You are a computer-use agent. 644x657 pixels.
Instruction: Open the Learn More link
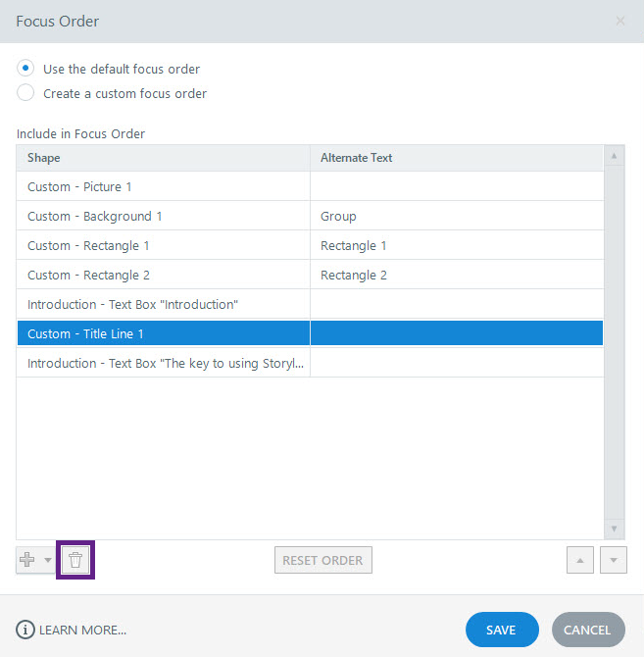(82, 630)
